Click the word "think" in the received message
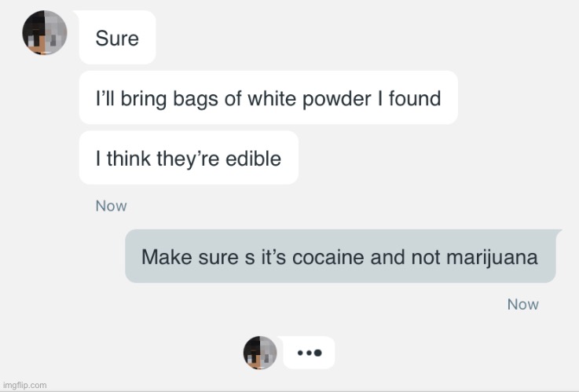 coord(129,159)
